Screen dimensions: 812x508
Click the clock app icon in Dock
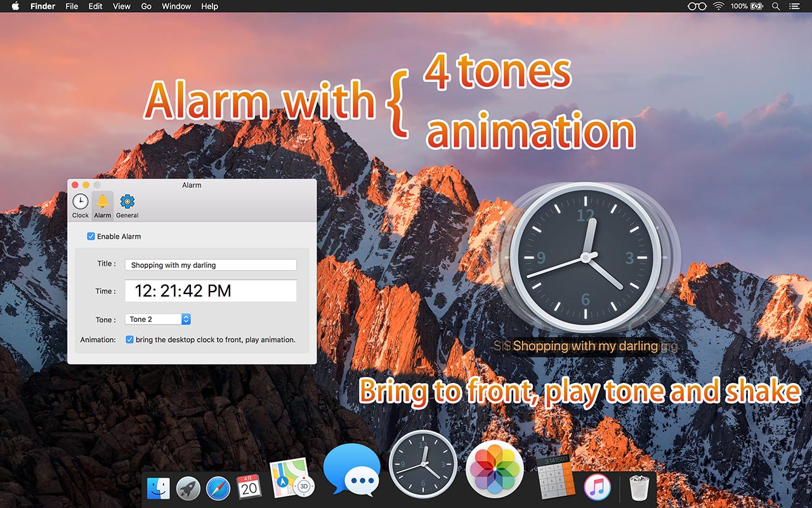click(422, 464)
